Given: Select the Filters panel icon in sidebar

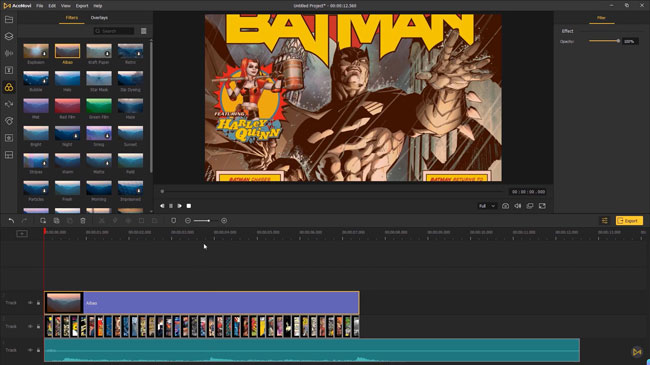Looking at the screenshot, I should [9, 87].
